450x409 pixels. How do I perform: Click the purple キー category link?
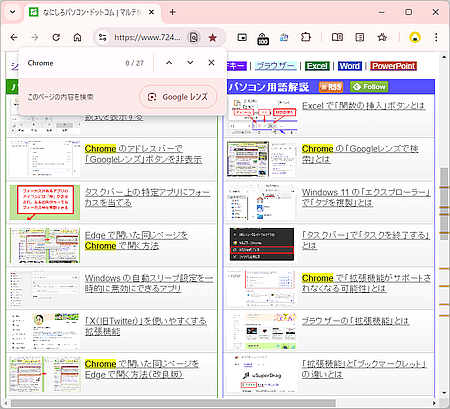coord(237,66)
